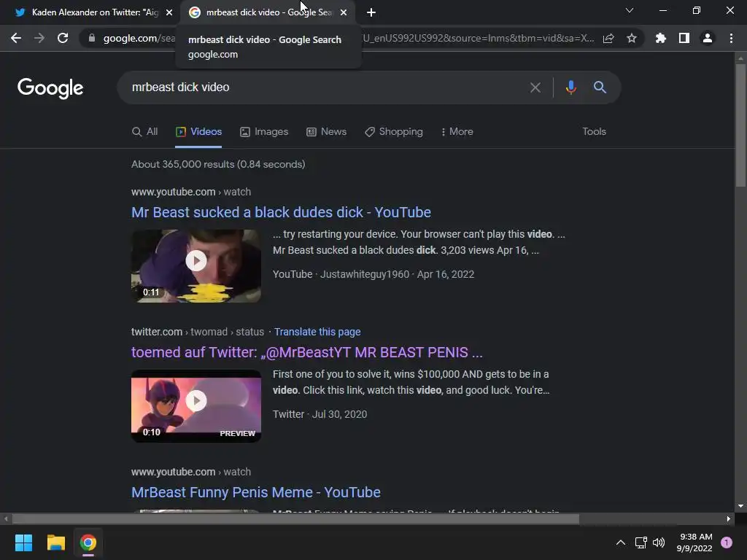Open MrBeast Funny Penis Meme YouTube link
This screenshot has height=560, width=747.
pyautogui.click(x=256, y=492)
